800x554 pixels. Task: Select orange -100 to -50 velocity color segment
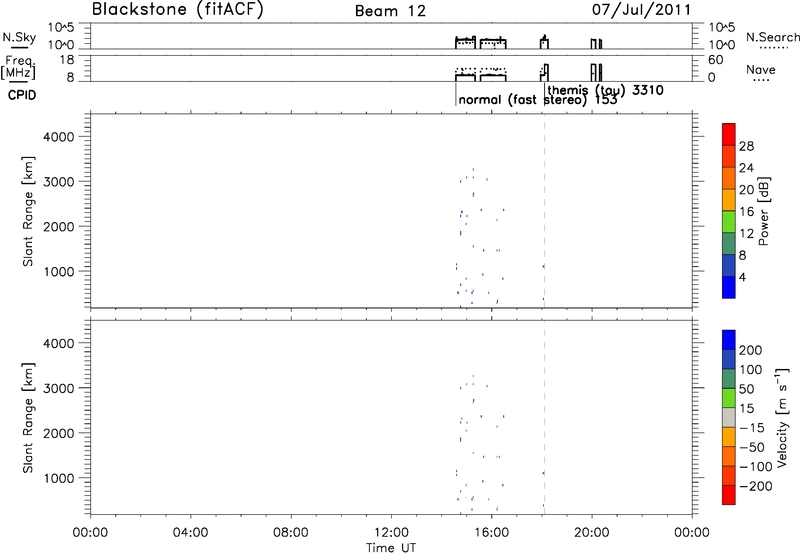coord(729,456)
